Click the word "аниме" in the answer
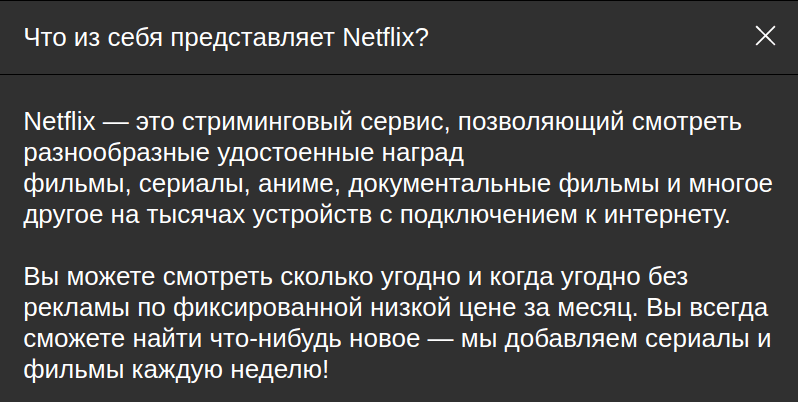798x402 pixels. [x=293, y=185]
